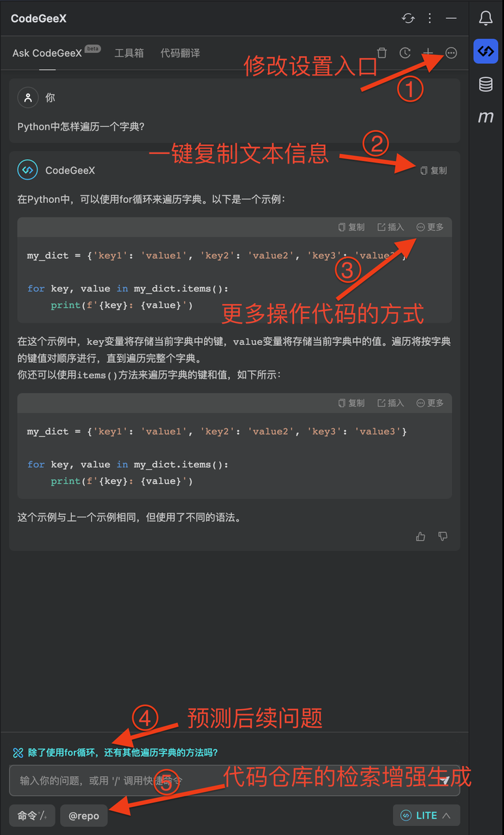The height and width of the screenshot is (835, 504).
Task: Give thumbs up to the answer
Action: 421,536
